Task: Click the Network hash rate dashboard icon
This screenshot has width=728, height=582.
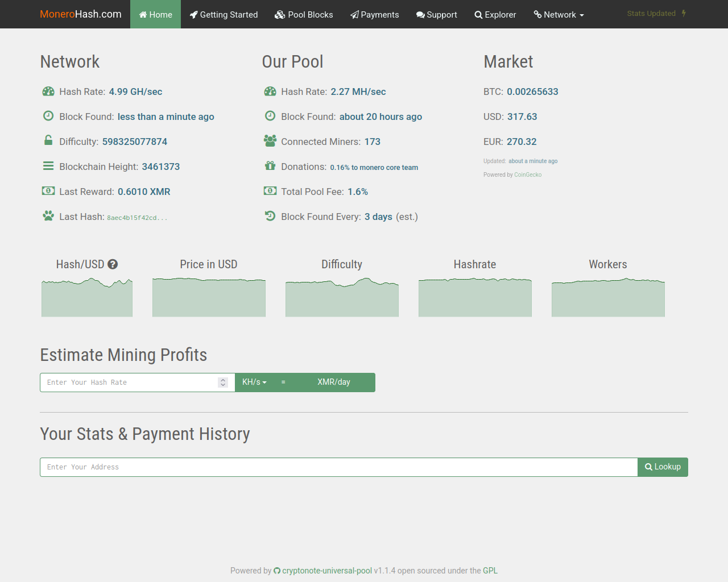Action: 48,92
